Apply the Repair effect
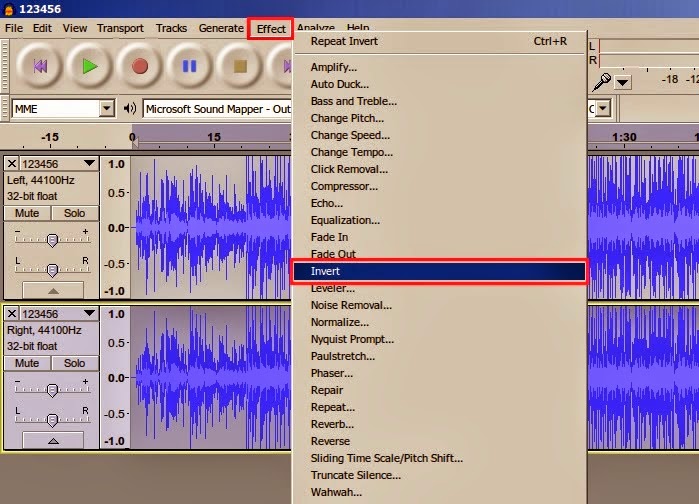This screenshot has width=699, height=504. pos(439,390)
